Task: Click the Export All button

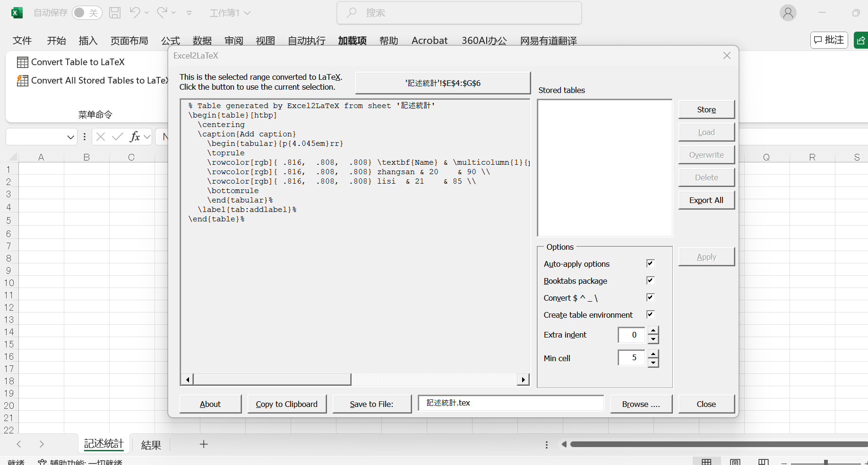Action: coord(706,200)
